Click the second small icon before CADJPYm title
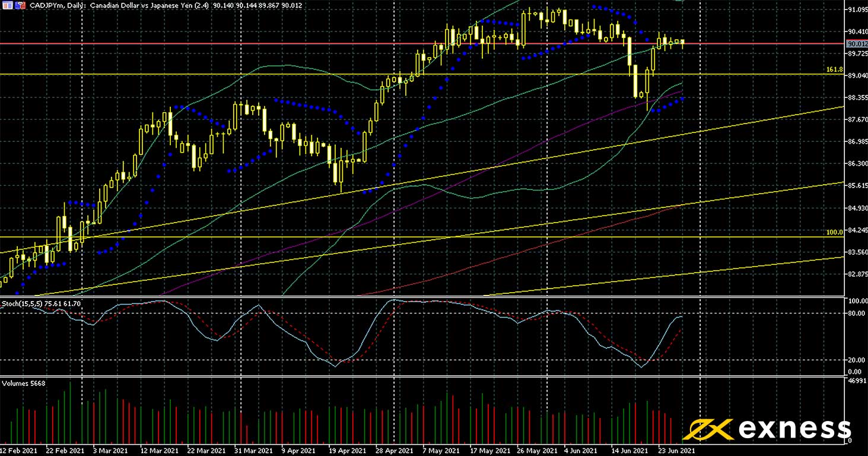 pyautogui.click(x=20, y=5)
